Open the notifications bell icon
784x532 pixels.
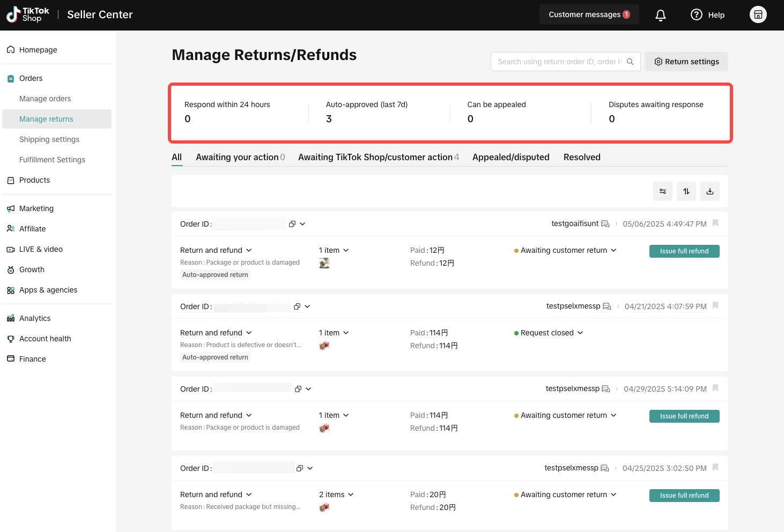(661, 15)
